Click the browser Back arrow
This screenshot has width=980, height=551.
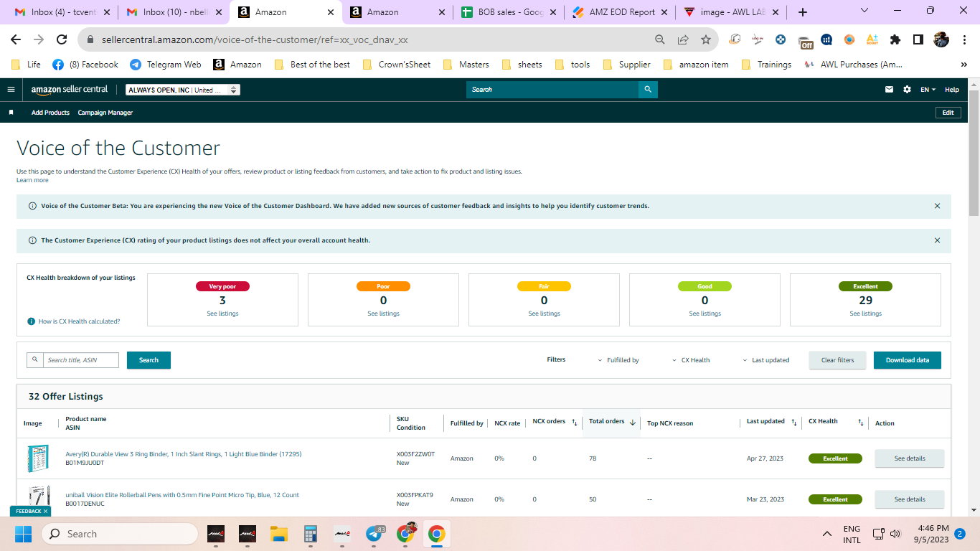tap(16, 40)
